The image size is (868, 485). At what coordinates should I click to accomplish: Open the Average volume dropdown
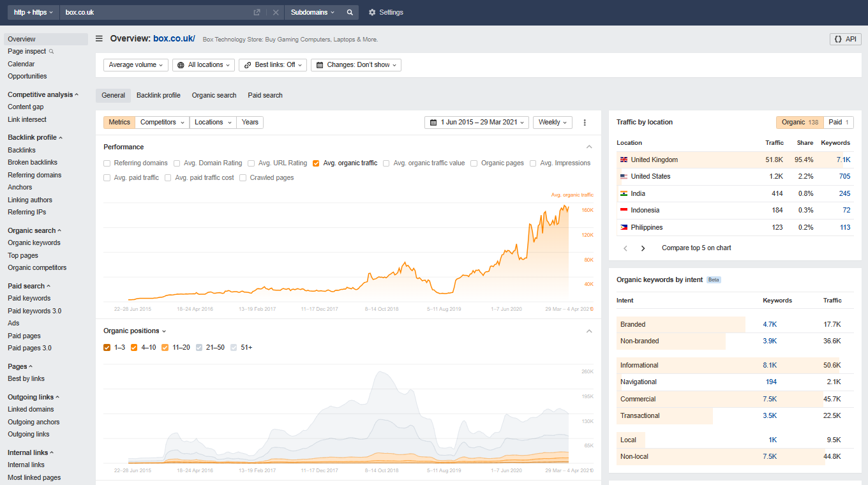tap(136, 65)
